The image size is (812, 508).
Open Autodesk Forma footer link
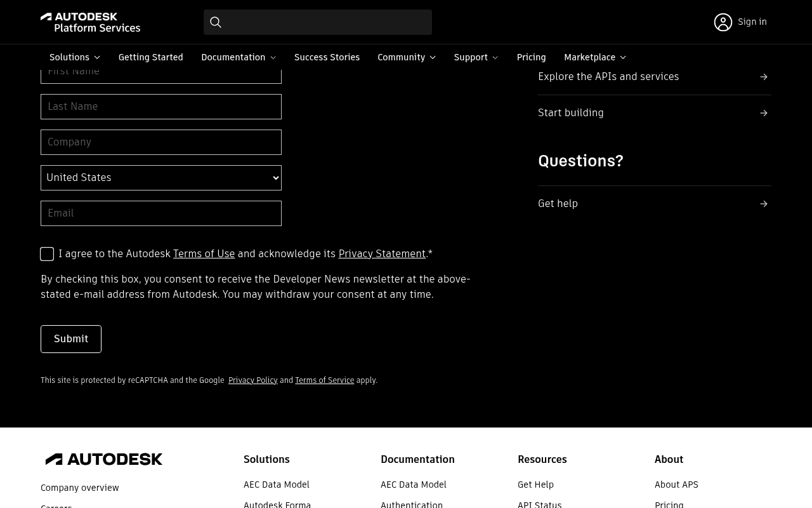click(277, 504)
